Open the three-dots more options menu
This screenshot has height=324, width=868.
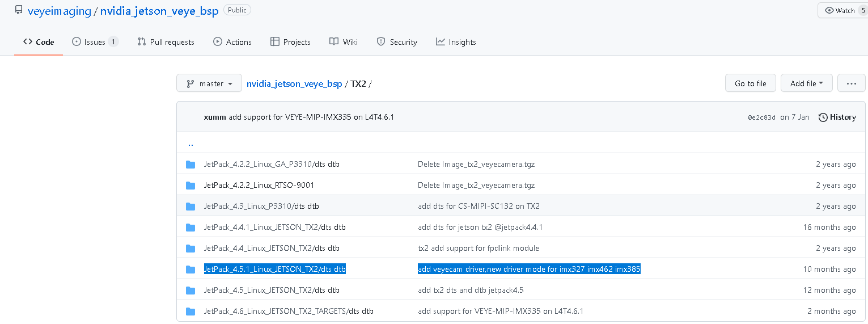point(851,83)
